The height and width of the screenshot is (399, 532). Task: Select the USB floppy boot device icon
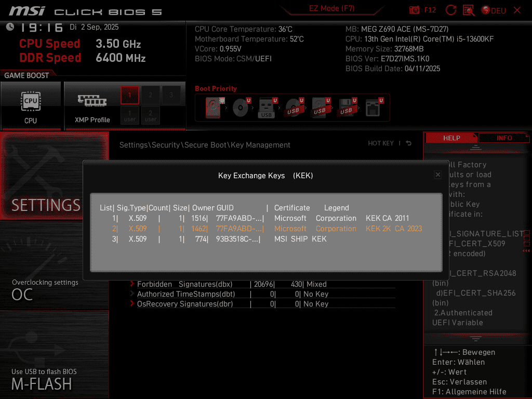[348, 108]
